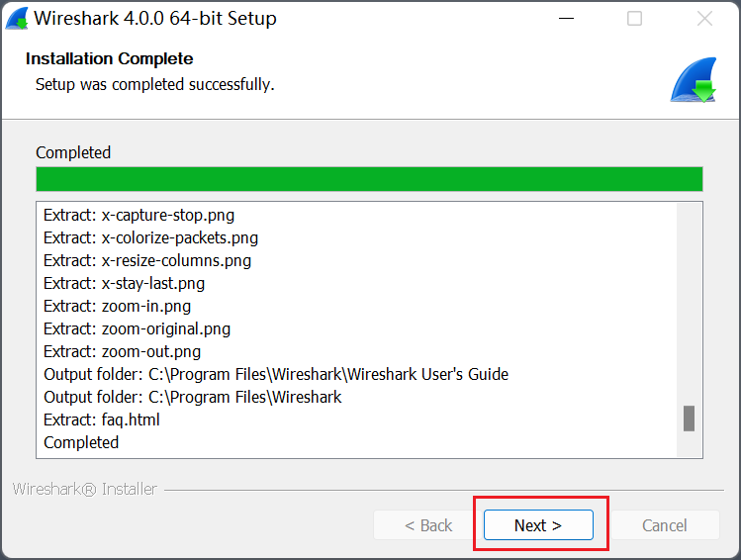Close the Wireshark Setup window
The width and height of the screenshot is (741, 560).
click(x=704, y=19)
